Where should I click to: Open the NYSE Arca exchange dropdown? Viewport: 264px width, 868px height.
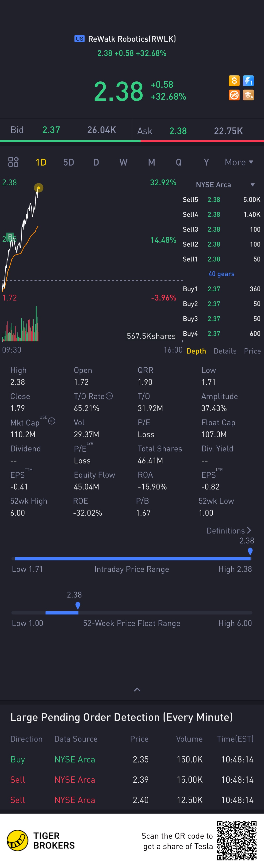225,185
